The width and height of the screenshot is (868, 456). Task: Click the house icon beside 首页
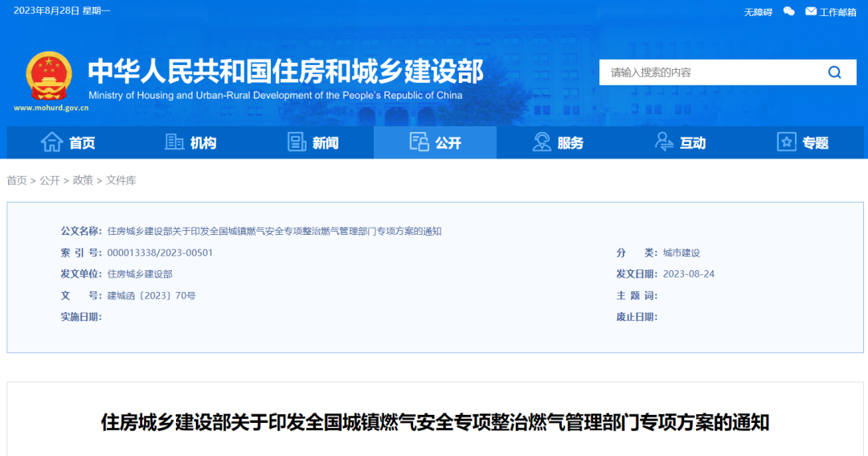[x=51, y=142]
